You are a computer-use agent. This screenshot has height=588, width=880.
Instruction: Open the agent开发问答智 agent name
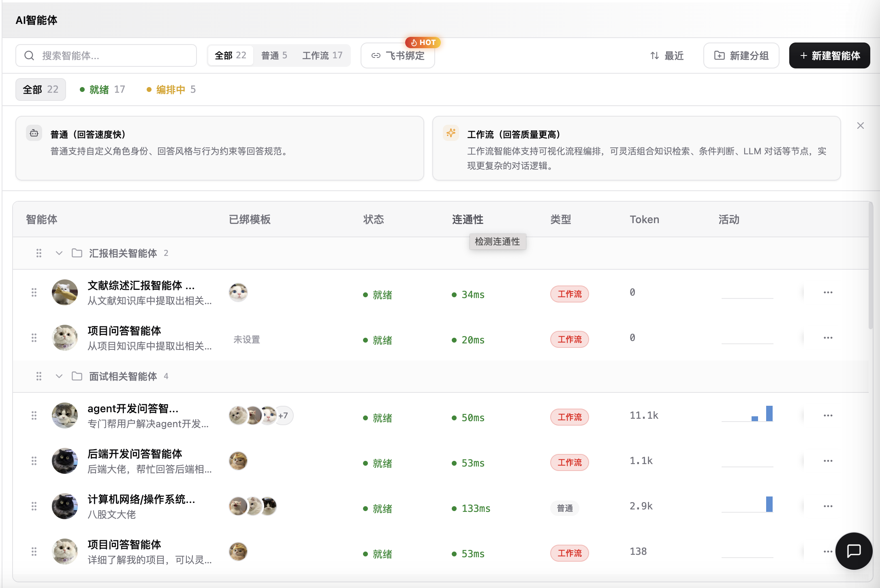point(133,409)
